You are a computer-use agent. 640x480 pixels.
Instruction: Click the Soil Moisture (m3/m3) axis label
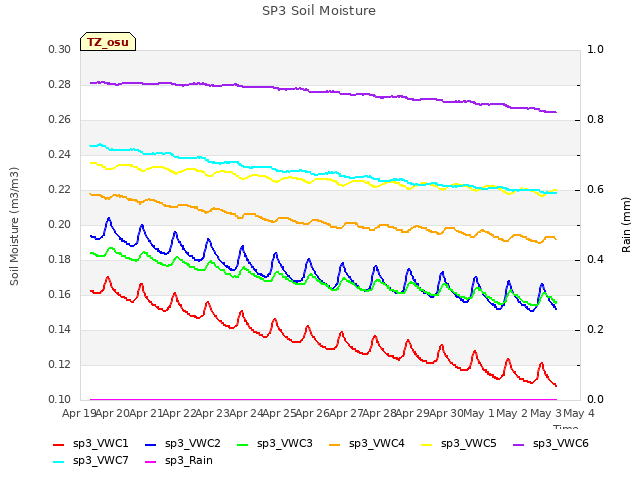coord(14,226)
